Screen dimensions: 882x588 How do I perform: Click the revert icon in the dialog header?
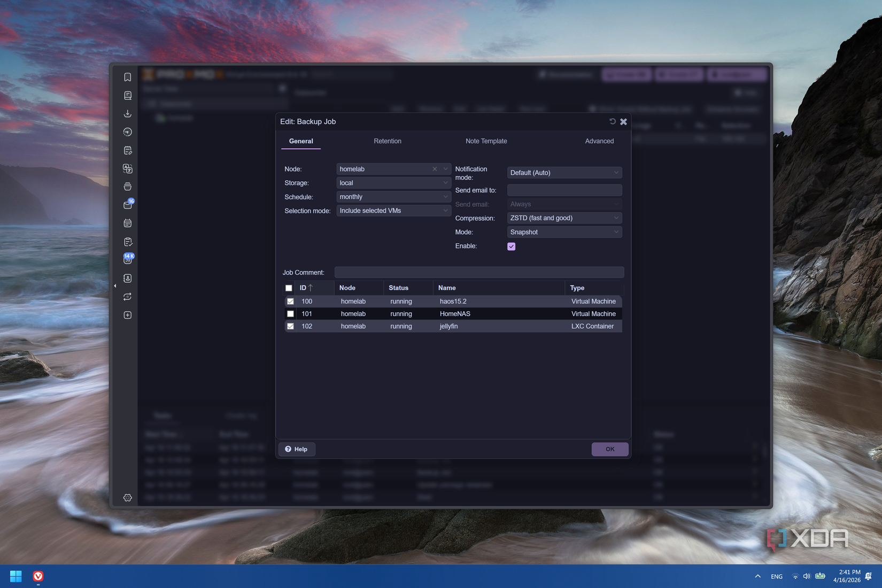[x=612, y=121]
